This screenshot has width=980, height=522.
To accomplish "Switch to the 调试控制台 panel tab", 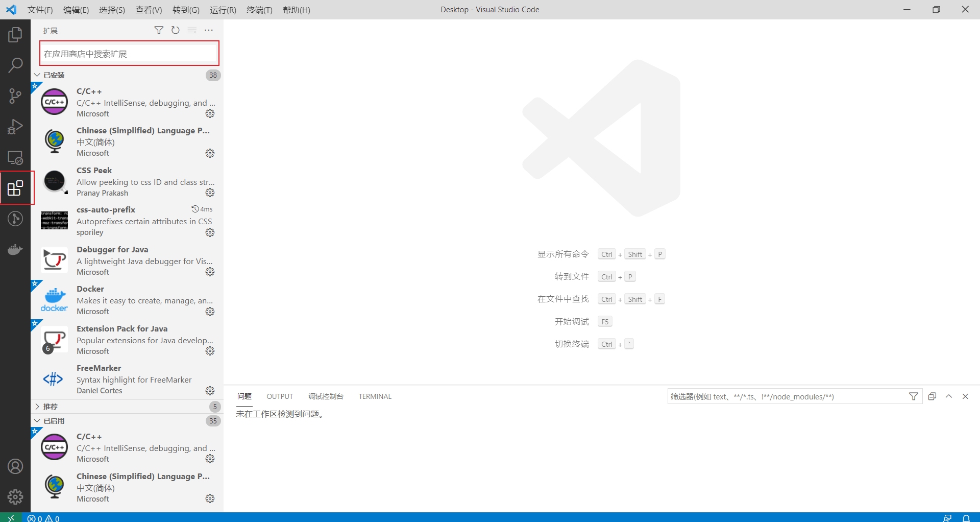I will point(326,396).
